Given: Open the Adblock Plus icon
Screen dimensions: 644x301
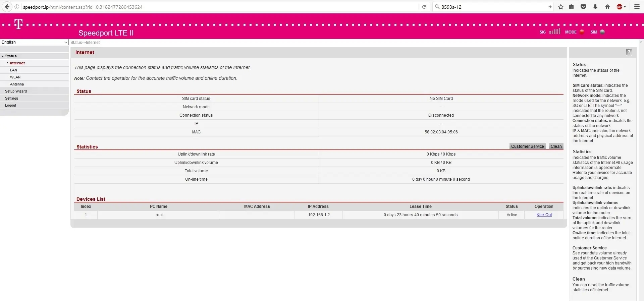Looking at the screenshot, I should (619, 7).
